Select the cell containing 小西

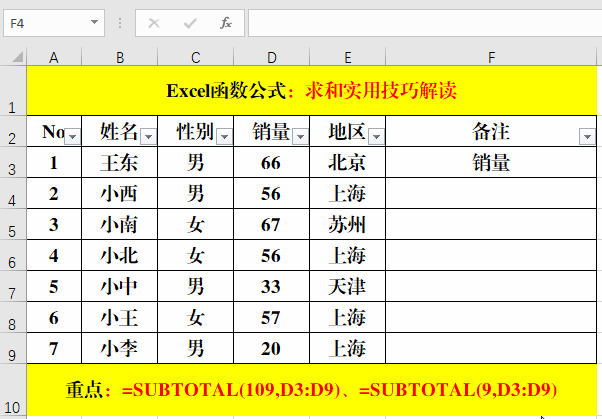click(119, 193)
